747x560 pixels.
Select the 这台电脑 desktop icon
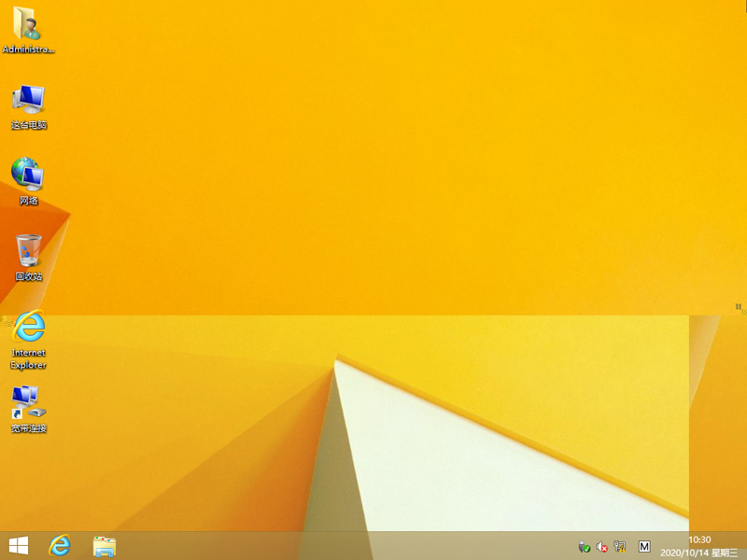29,107
